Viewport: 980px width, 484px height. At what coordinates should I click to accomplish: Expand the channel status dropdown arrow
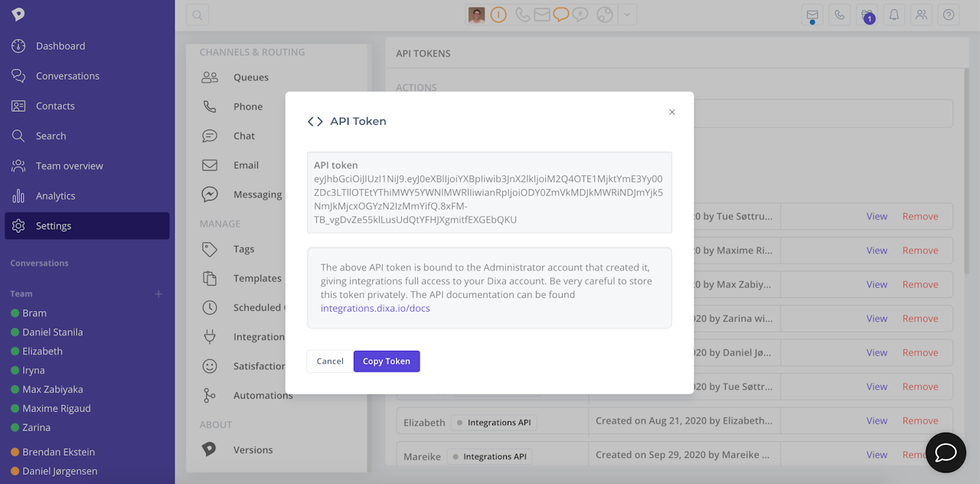[628, 15]
